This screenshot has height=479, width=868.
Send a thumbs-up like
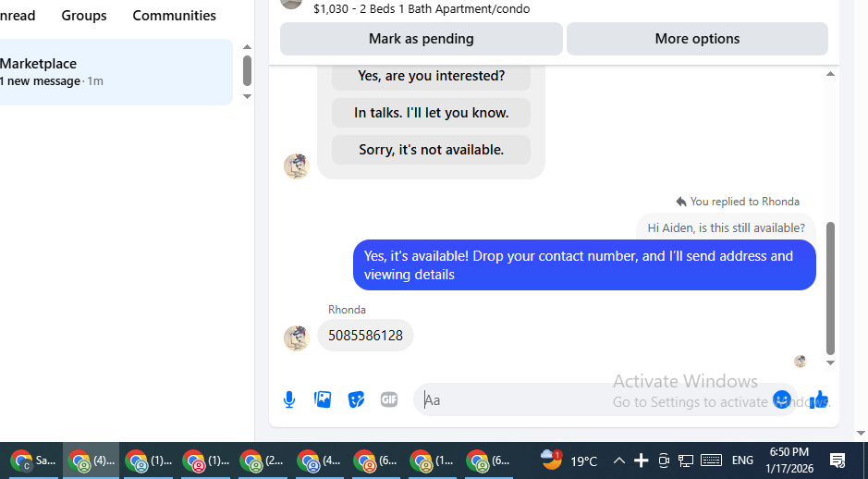click(x=818, y=399)
